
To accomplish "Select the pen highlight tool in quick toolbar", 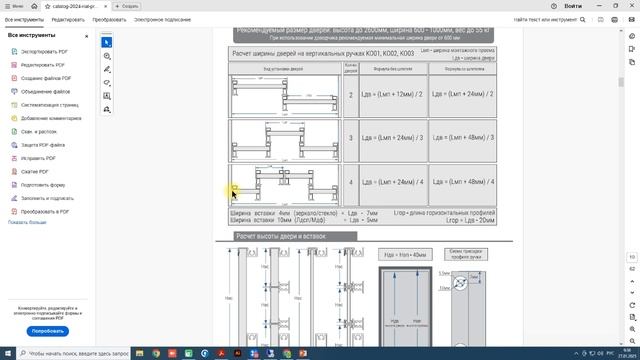I will click(107, 69).
